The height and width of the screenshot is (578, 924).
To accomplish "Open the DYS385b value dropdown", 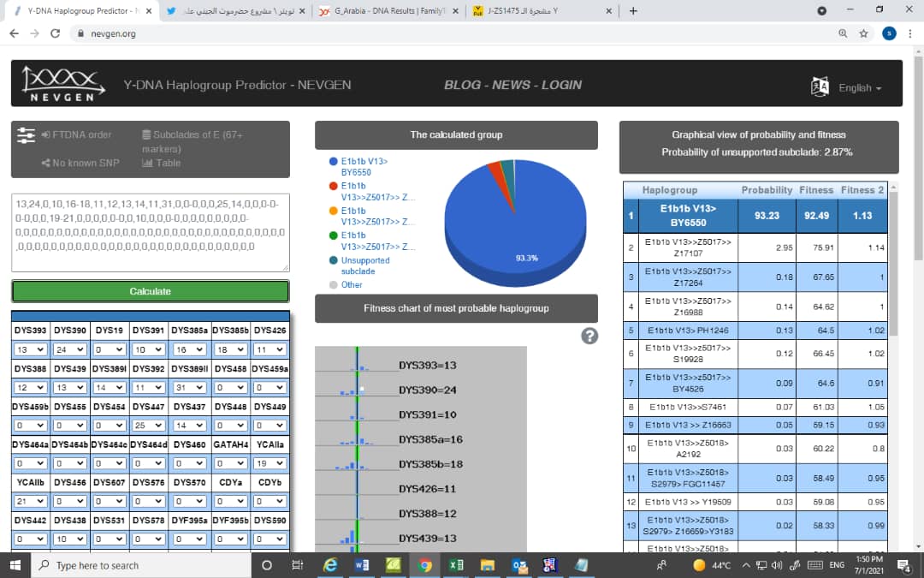I will [x=230, y=349].
